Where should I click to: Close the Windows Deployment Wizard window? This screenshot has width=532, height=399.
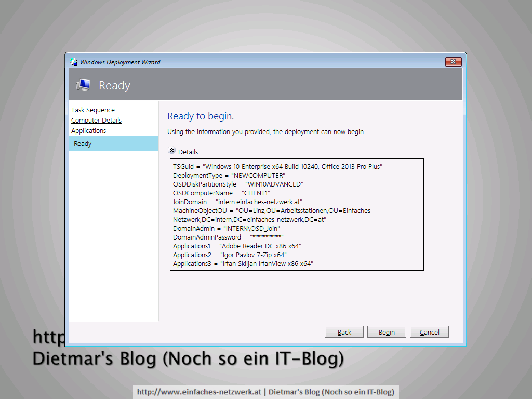(x=453, y=62)
